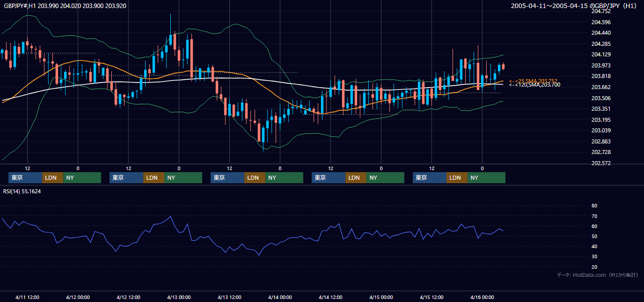Select the 4/13 12:00 time axis marker
Image resolution: width=644 pixels, height=302 pixels.
click(x=229, y=297)
